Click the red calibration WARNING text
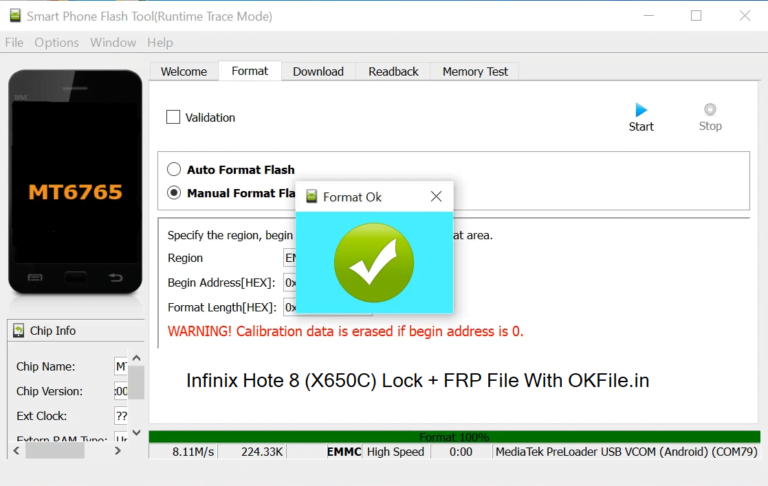Screen dimensions: 768x486 (x=345, y=332)
